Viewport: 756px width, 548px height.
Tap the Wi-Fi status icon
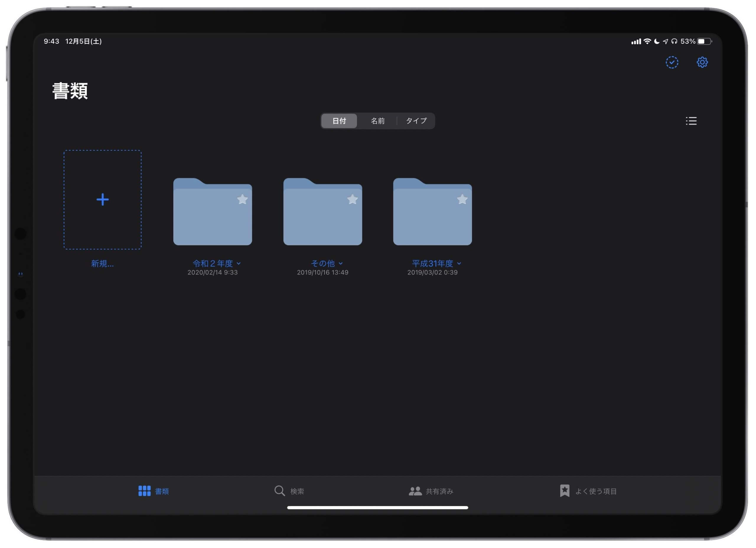point(647,41)
